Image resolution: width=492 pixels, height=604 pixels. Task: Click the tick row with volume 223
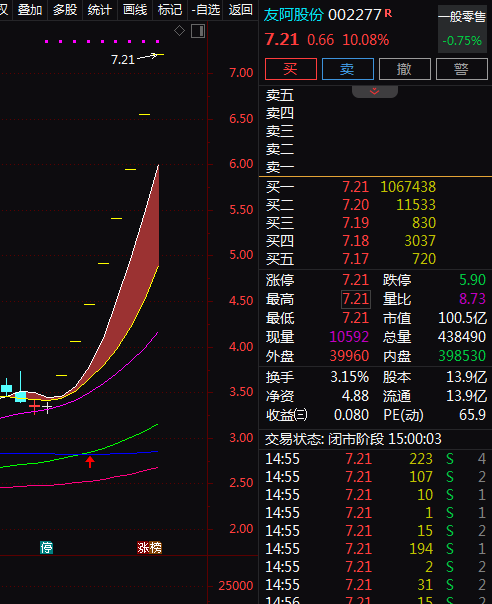coord(375,459)
